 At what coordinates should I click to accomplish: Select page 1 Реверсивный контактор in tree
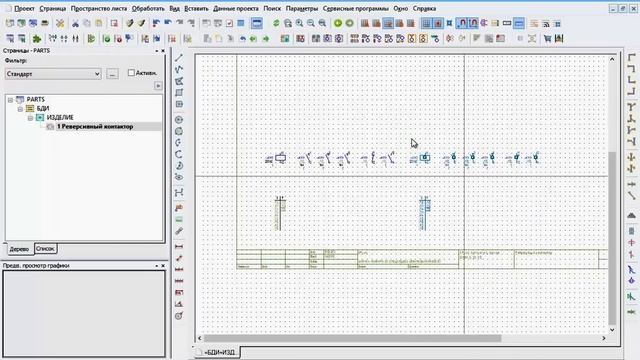click(x=95, y=127)
